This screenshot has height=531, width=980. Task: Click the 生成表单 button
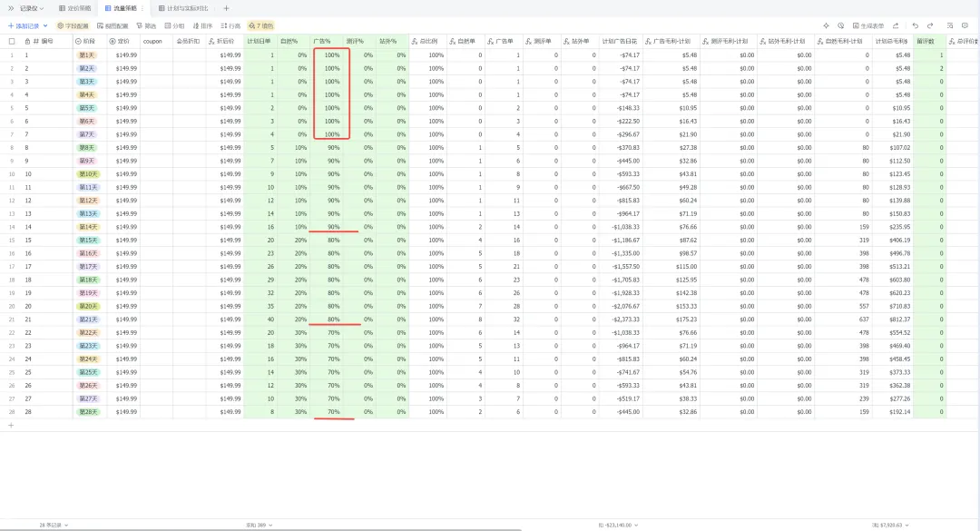point(868,25)
